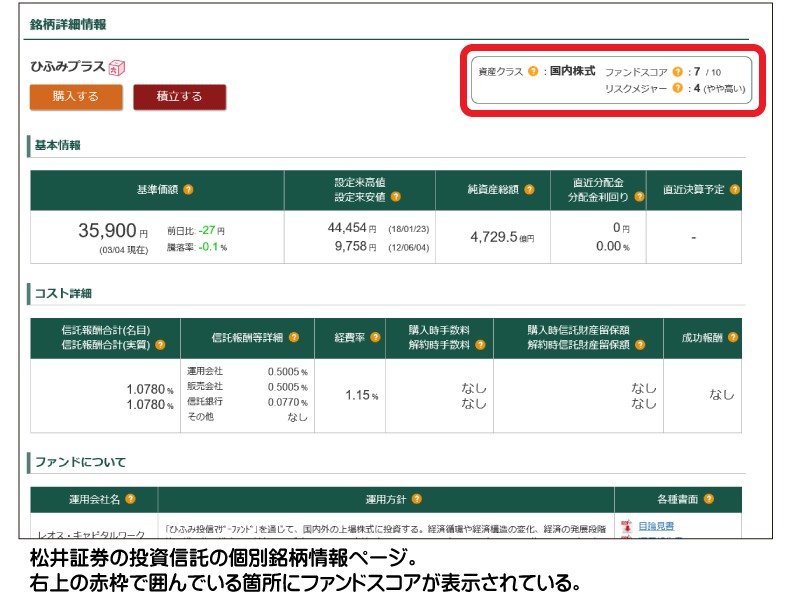This screenshot has width=800, height=600.
Task: Select the 銘柄詳細情報 page heading
Action: (x=68, y=24)
